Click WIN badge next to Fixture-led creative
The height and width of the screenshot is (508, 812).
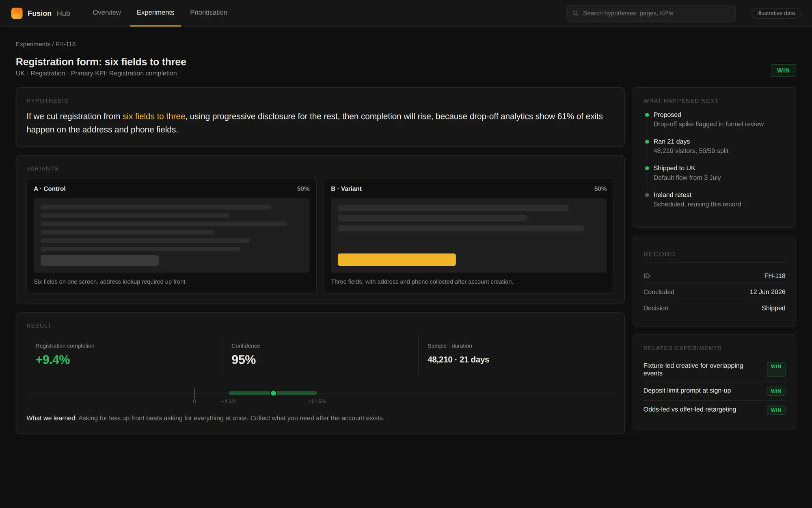(776, 369)
